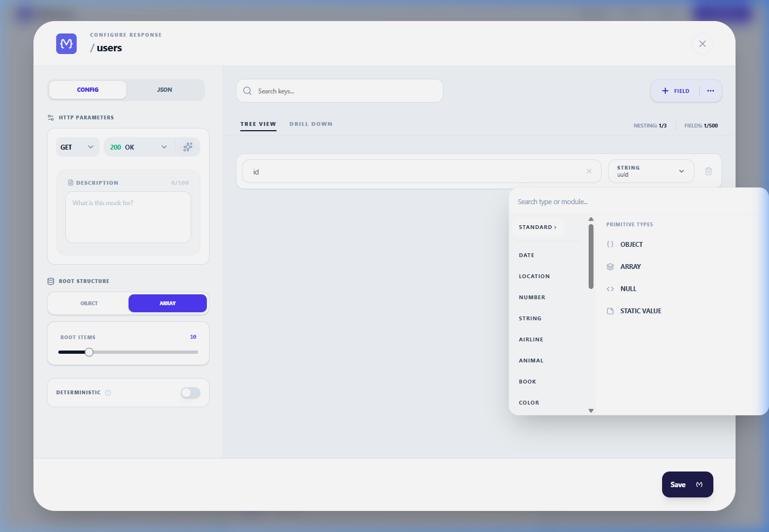Click the Root Items slider handle

coord(89,352)
